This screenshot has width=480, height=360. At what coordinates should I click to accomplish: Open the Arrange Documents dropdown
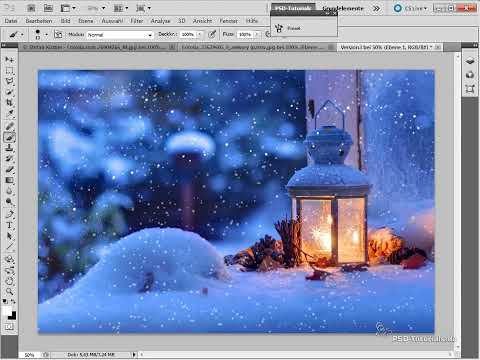[x=121, y=8]
